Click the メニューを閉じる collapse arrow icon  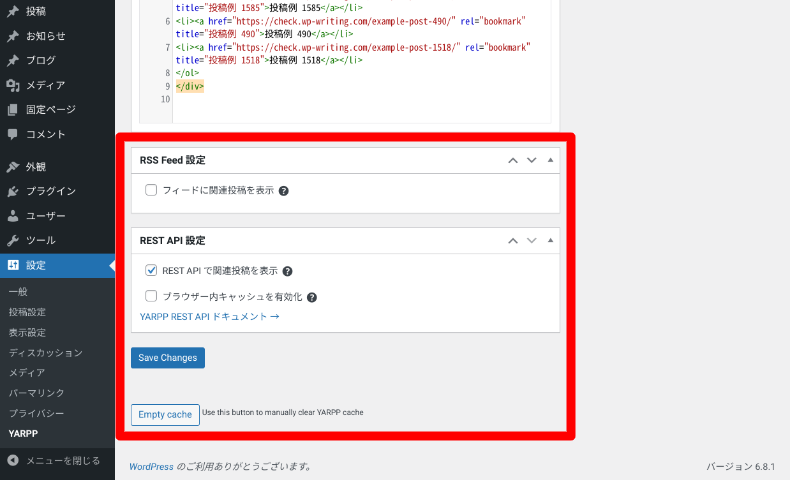point(13,460)
